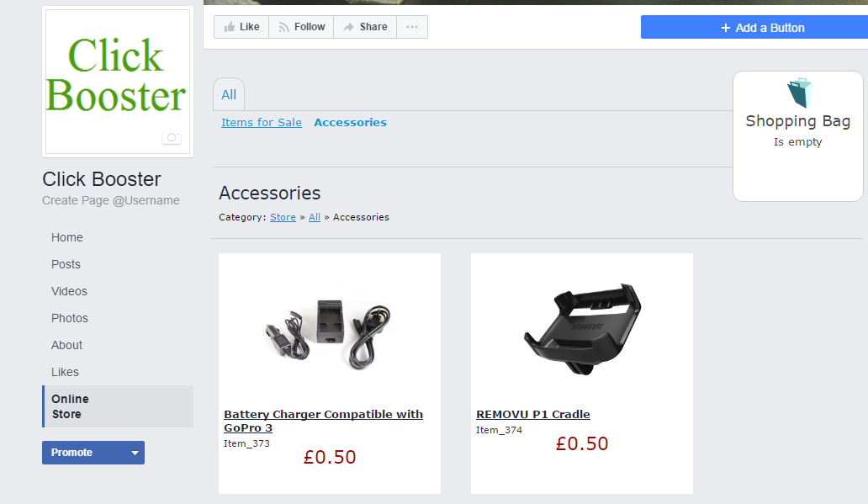Open the Accessories category link
The height and width of the screenshot is (504, 868).
pos(350,123)
